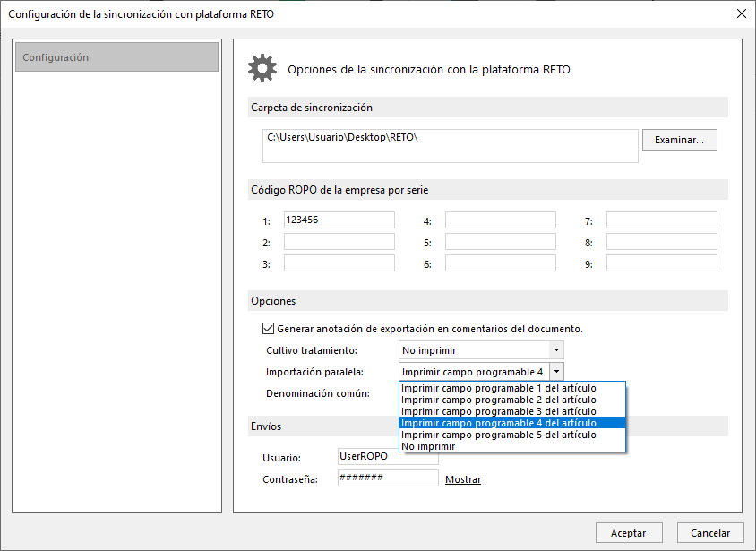Click the sync folder path field
The image size is (756, 551).
451,145
